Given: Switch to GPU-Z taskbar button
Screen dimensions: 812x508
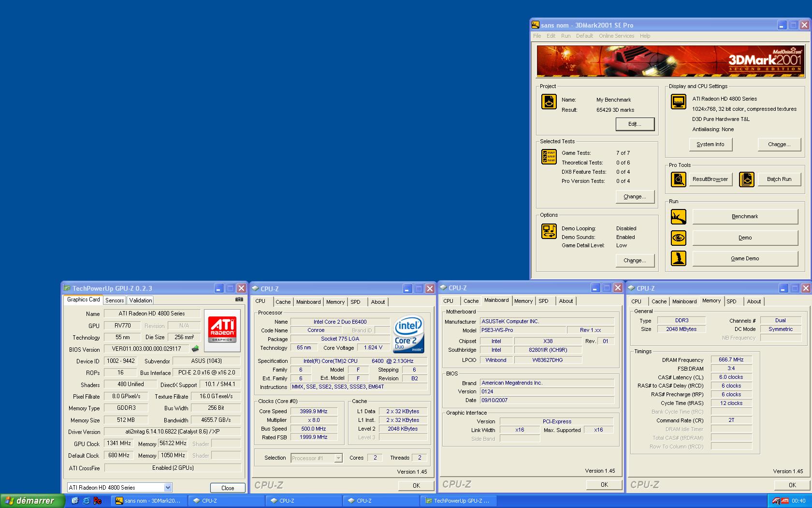Looking at the screenshot, I should [458, 501].
